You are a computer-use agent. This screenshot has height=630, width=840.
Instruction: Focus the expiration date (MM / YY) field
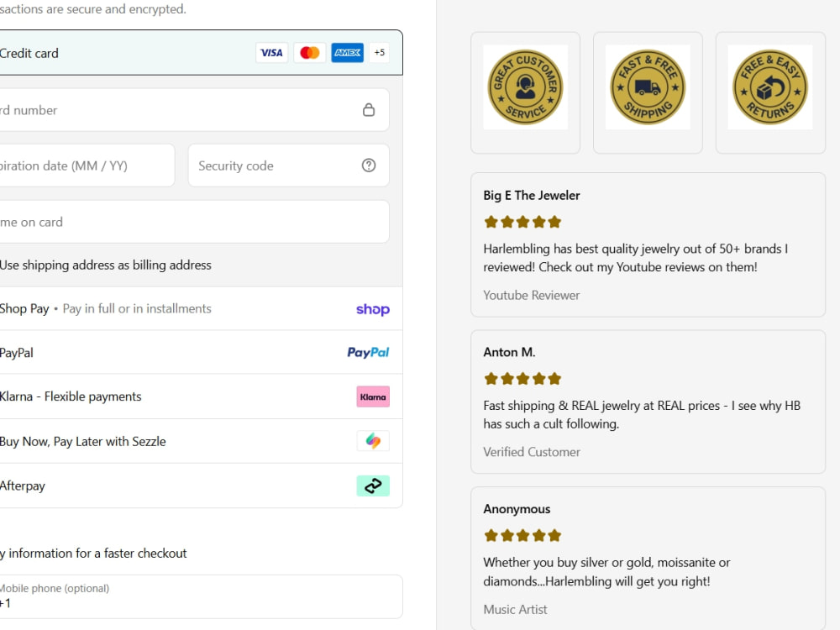[x=87, y=165]
